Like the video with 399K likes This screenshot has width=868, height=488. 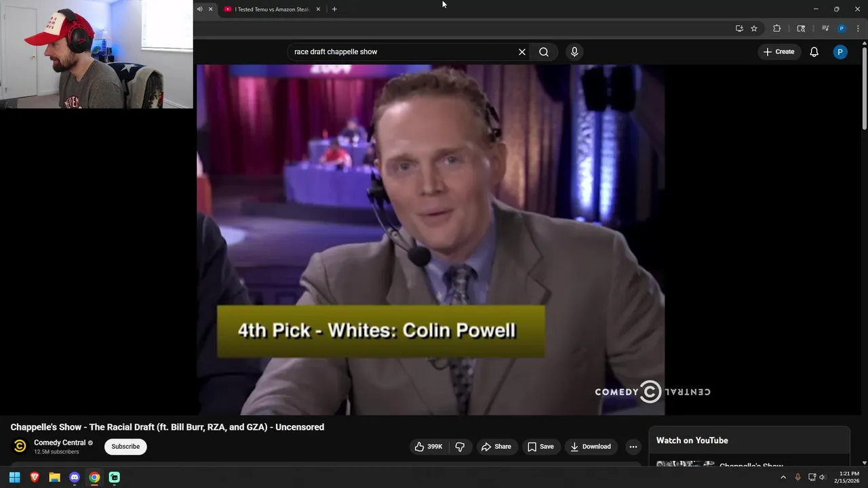coord(429,447)
